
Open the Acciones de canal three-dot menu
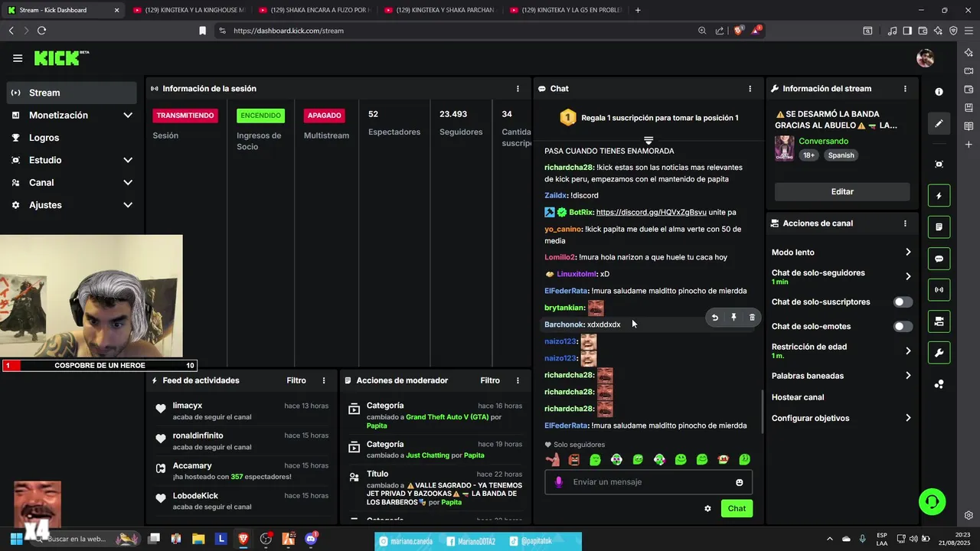905,223
